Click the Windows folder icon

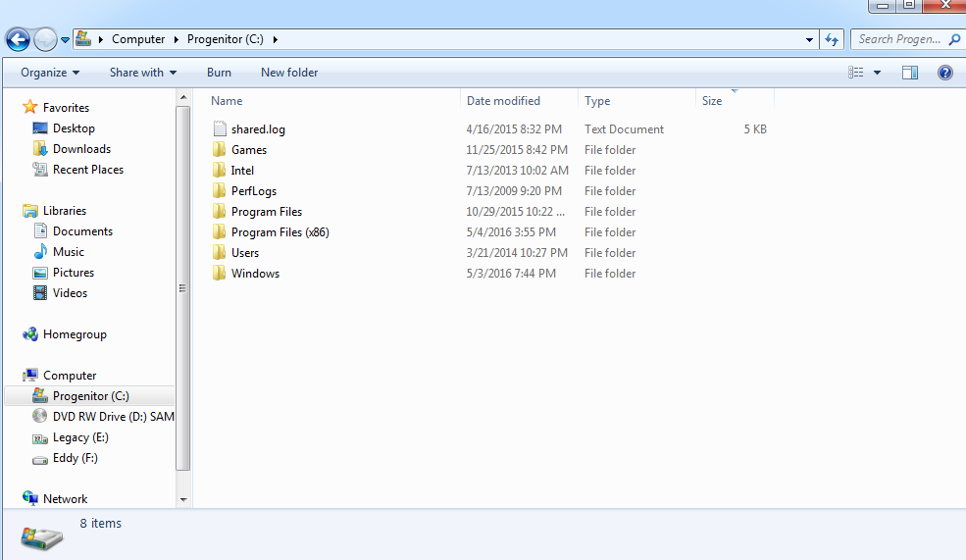(x=219, y=273)
